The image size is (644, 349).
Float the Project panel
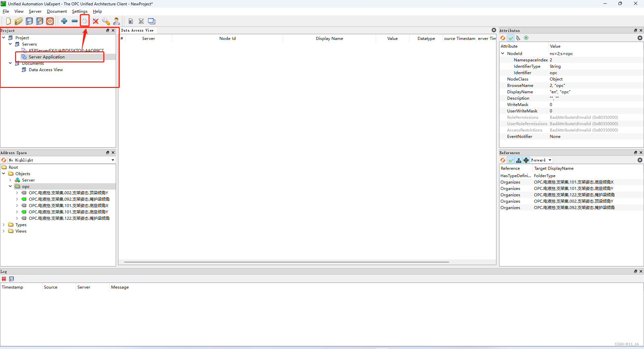[108, 30]
